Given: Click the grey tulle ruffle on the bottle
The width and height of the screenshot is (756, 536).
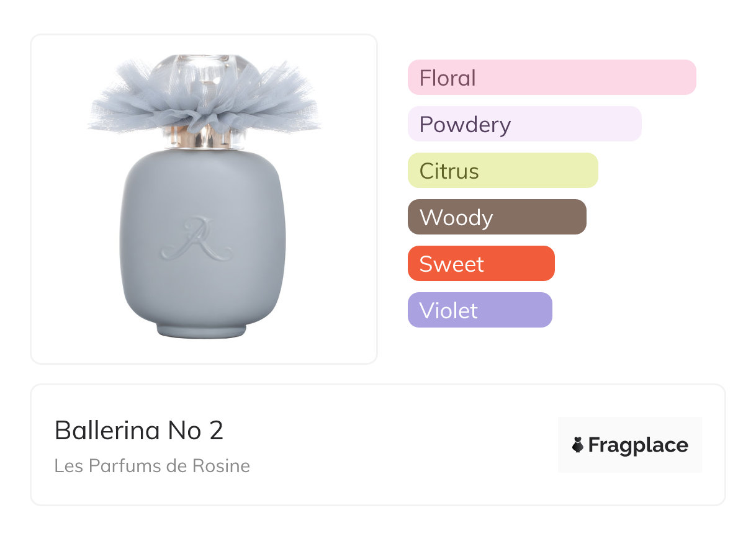Looking at the screenshot, I should tap(124, 105).
